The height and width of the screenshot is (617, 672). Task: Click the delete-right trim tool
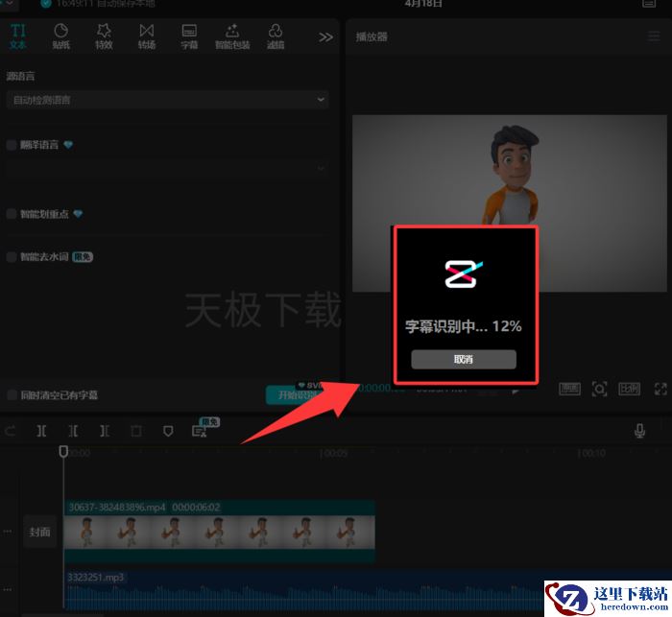(x=105, y=431)
